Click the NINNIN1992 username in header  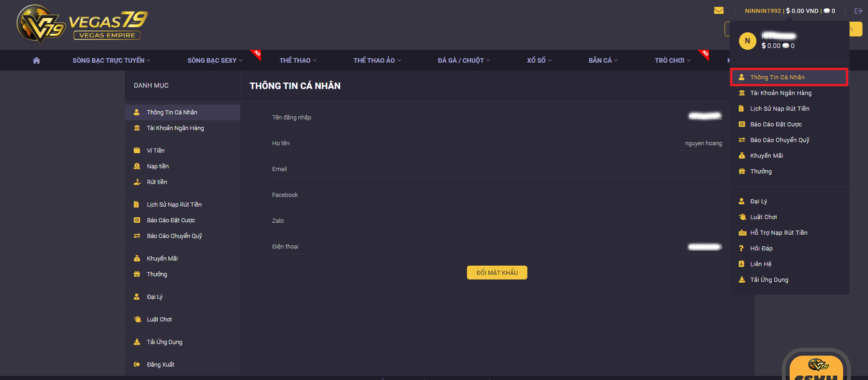(763, 11)
